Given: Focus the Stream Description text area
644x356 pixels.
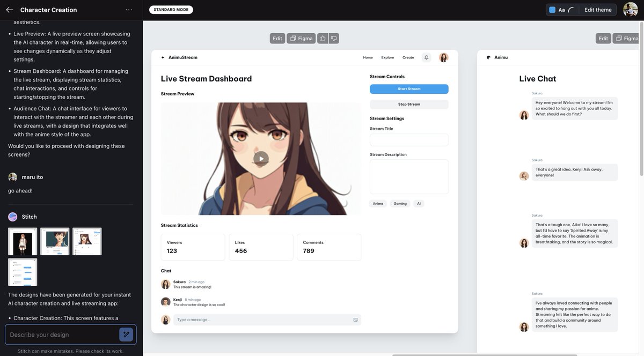Looking at the screenshot, I should [x=409, y=176].
